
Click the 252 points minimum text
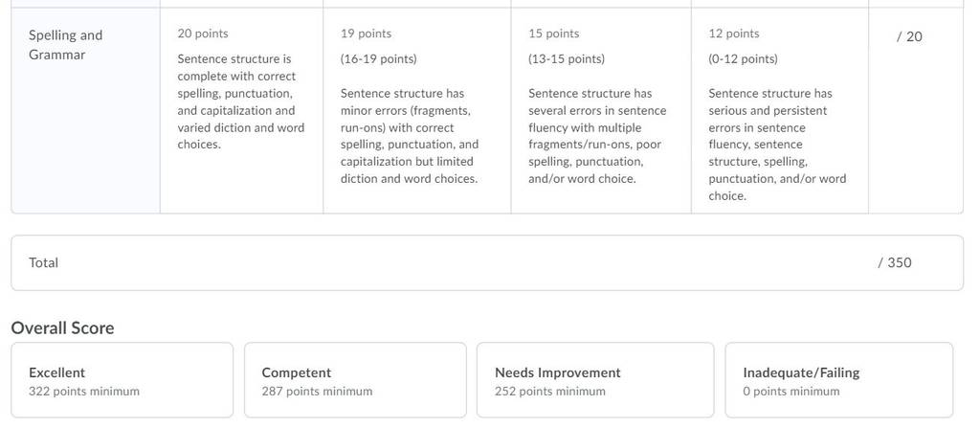pos(550,392)
